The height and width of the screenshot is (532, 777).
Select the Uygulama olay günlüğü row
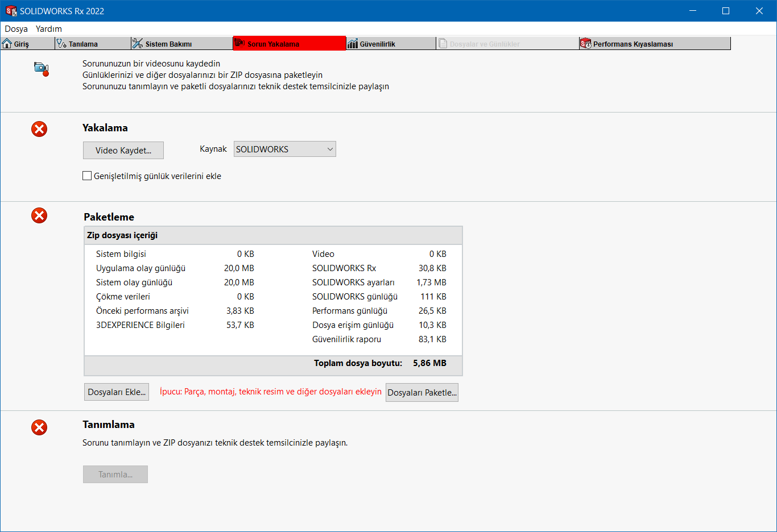click(175, 268)
